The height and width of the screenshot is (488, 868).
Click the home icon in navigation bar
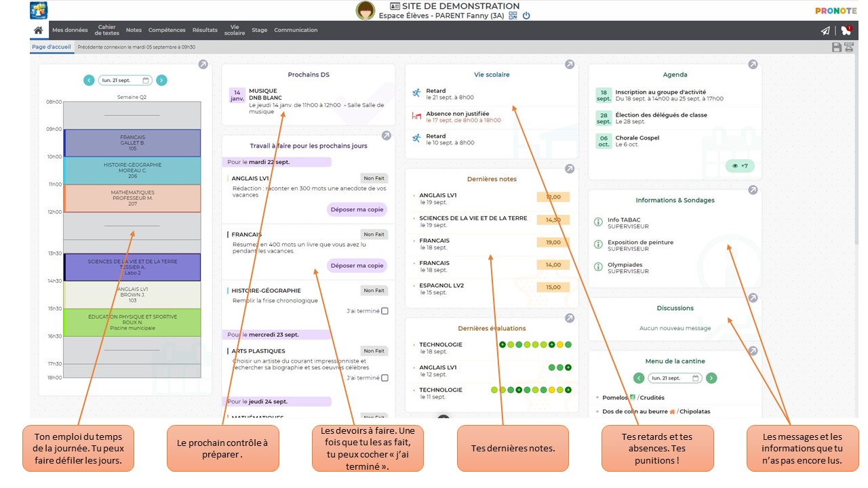(39, 30)
